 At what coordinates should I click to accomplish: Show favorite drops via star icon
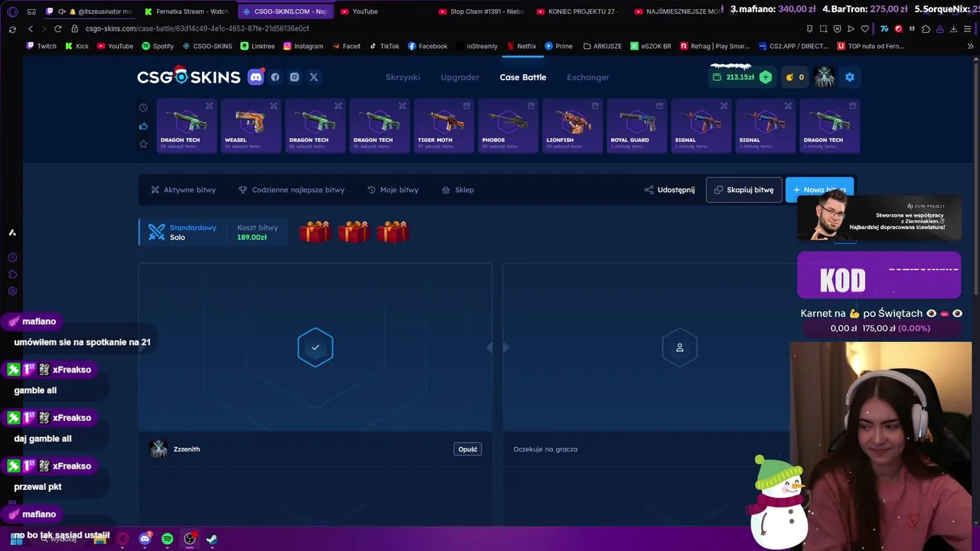pos(143,144)
